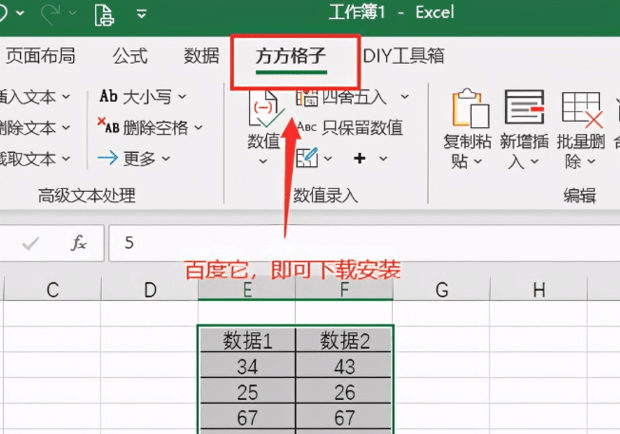Click the 删除空格 icon

tap(108, 126)
